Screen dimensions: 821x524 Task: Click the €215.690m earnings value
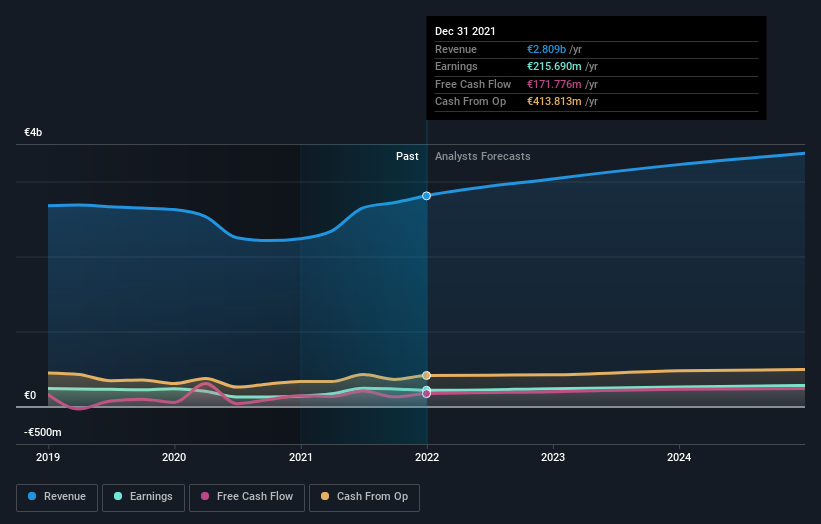(x=554, y=66)
